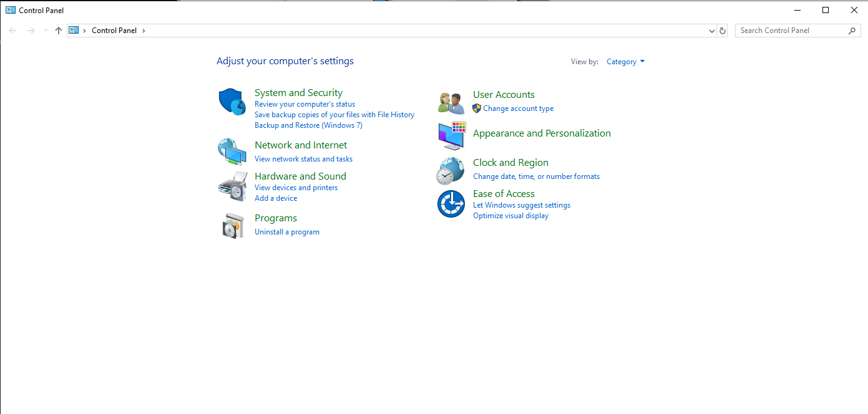Expand the address bar history dropdown
Image resolution: width=868 pixels, height=414 pixels.
[x=712, y=31]
